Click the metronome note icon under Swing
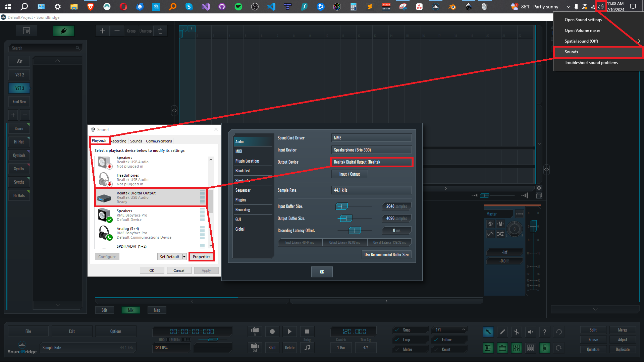The image size is (644, 362). [307, 348]
